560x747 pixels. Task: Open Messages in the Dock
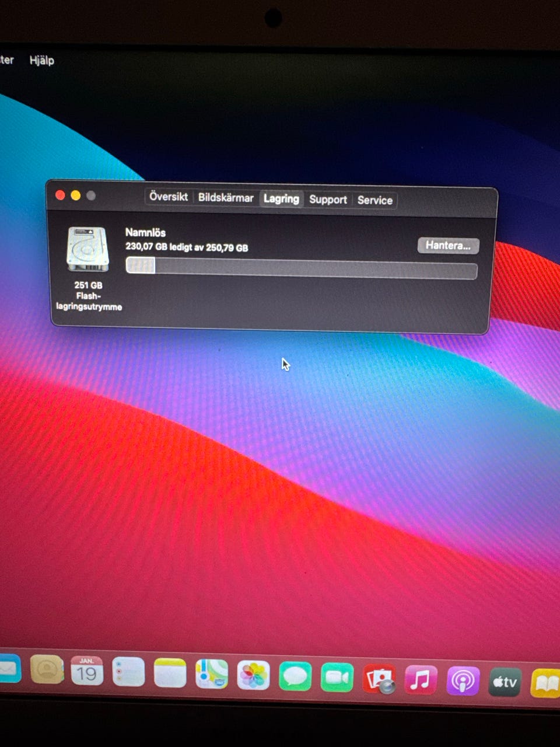point(295,676)
